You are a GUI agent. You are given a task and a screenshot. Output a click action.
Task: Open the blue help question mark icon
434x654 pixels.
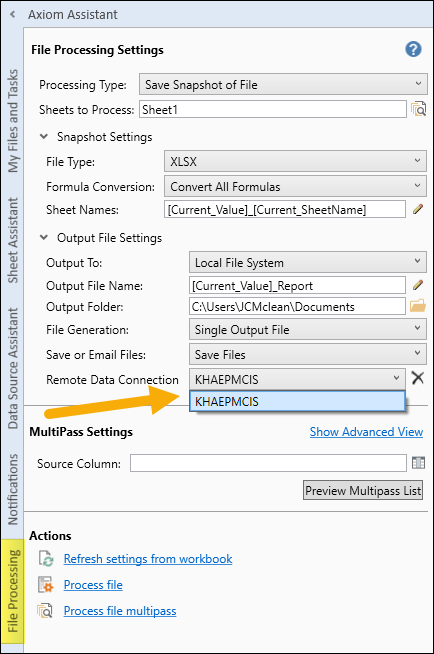click(413, 50)
